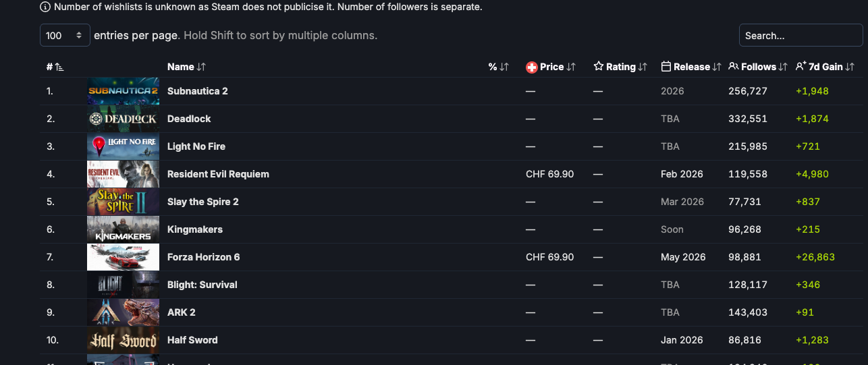Image resolution: width=868 pixels, height=365 pixels.
Task: Click the Forza Horizon 6 thumbnail
Action: (123, 257)
